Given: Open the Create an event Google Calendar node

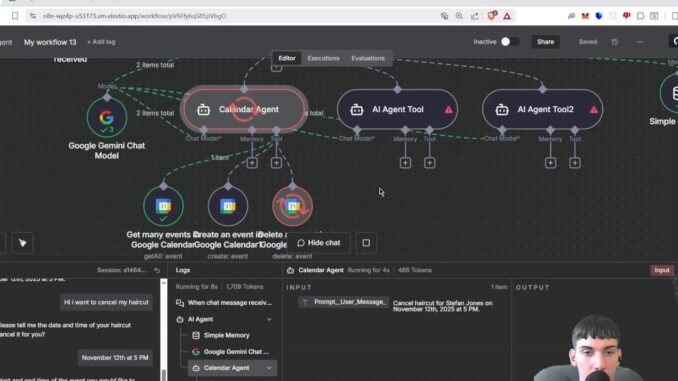Looking at the screenshot, I should point(228,206).
